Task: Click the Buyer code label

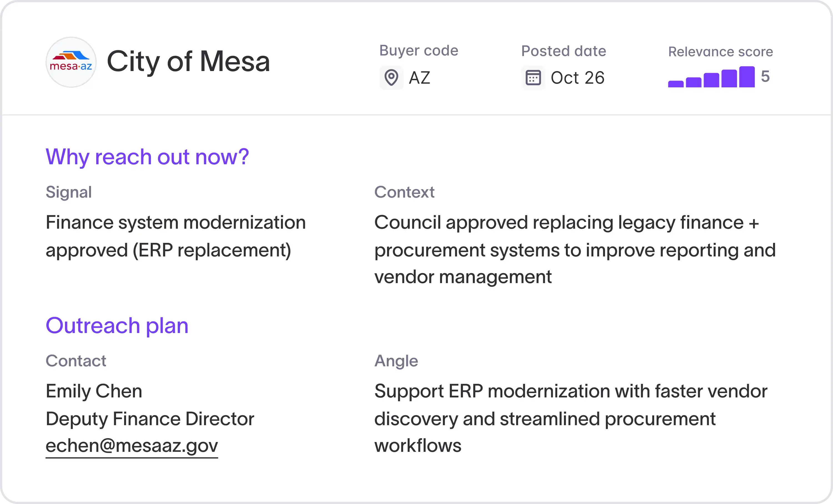Action: click(x=419, y=51)
